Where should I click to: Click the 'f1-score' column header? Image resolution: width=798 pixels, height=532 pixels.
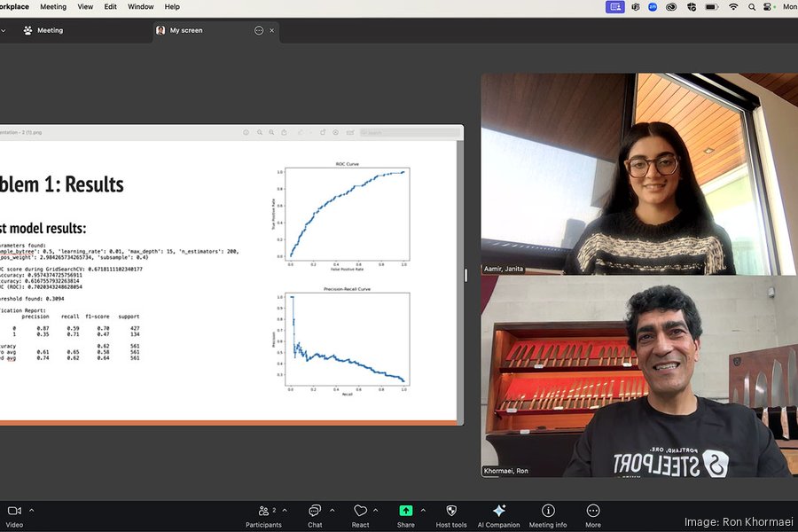tap(98, 317)
